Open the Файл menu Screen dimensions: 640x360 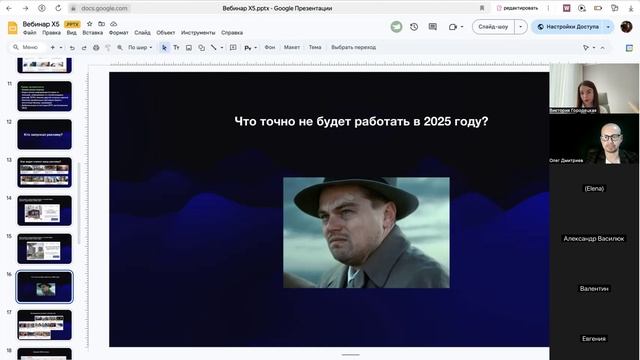[x=30, y=33]
